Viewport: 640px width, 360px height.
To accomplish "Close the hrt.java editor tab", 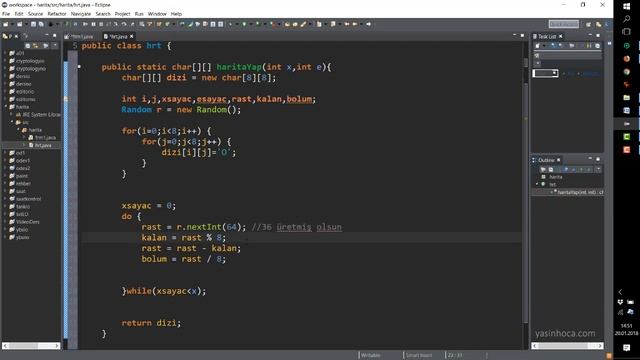I will [x=131, y=36].
